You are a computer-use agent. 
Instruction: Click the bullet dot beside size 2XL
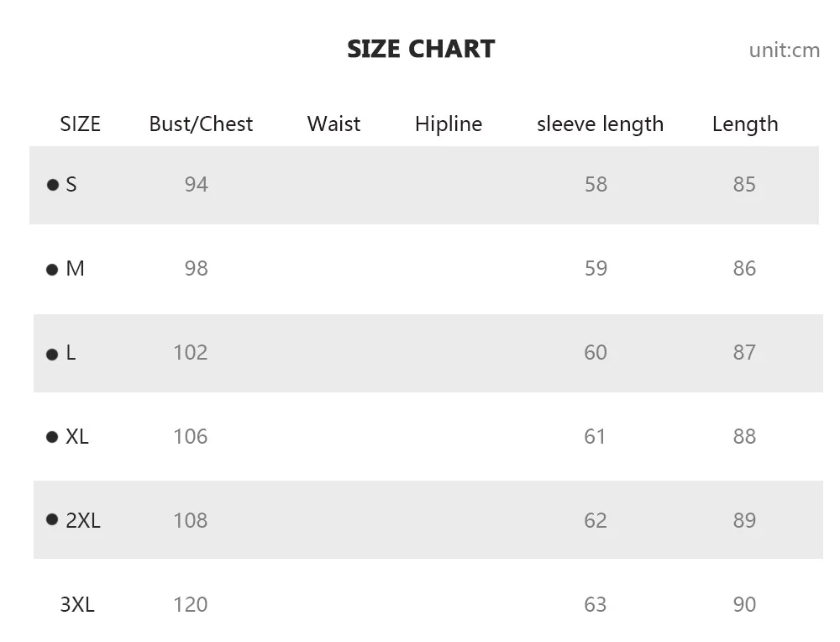tap(52, 519)
